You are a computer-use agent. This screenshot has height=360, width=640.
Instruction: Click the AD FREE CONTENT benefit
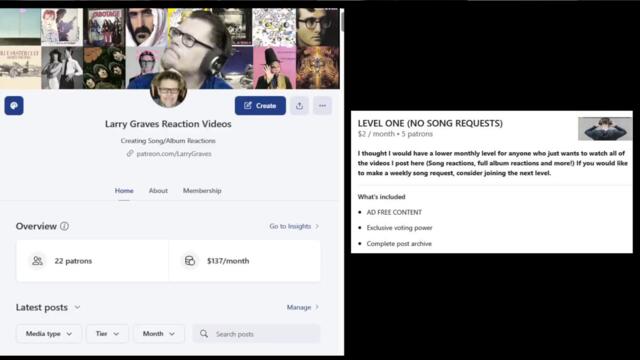(394, 212)
